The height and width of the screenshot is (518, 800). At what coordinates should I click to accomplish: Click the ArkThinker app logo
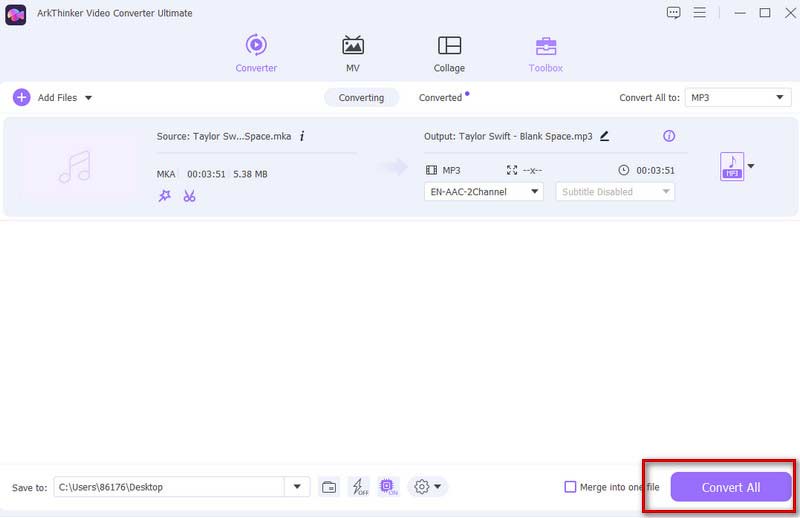[15, 15]
